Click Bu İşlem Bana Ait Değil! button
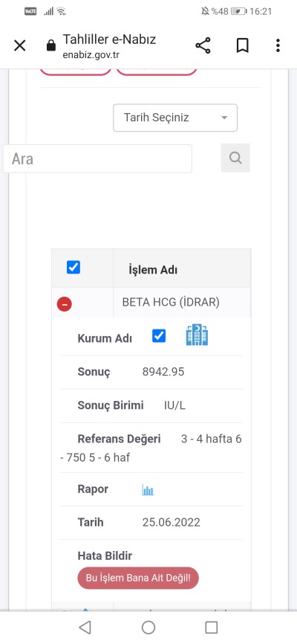This screenshot has width=297, height=644. point(138,579)
